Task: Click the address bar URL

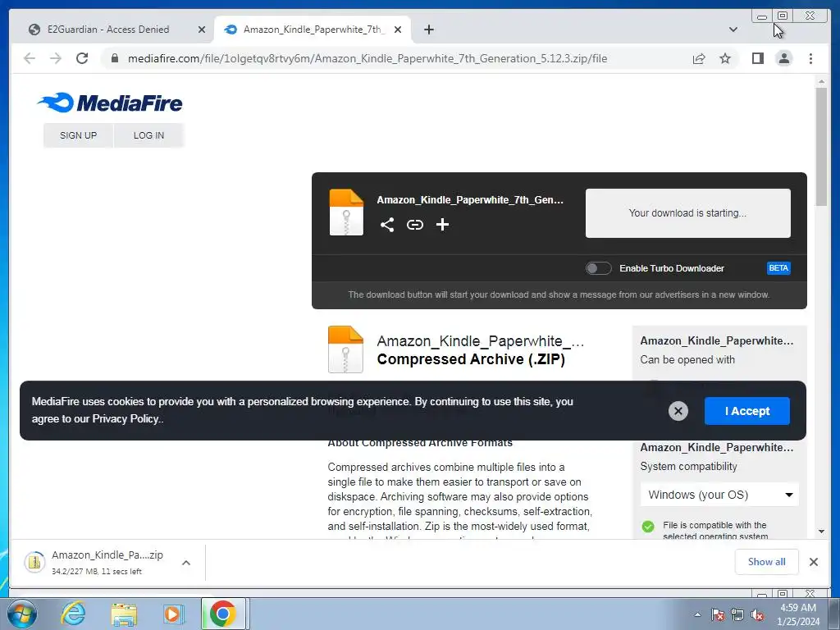Action: coord(367,58)
